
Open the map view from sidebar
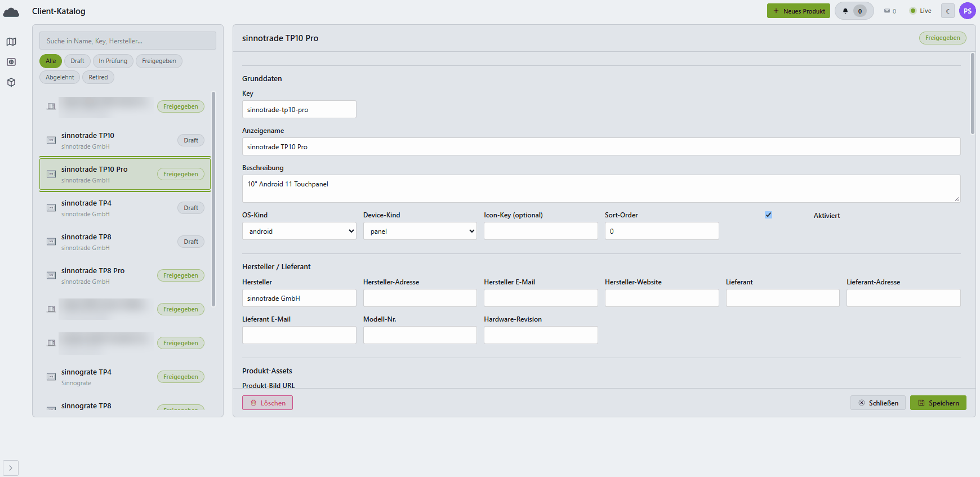[11, 42]
